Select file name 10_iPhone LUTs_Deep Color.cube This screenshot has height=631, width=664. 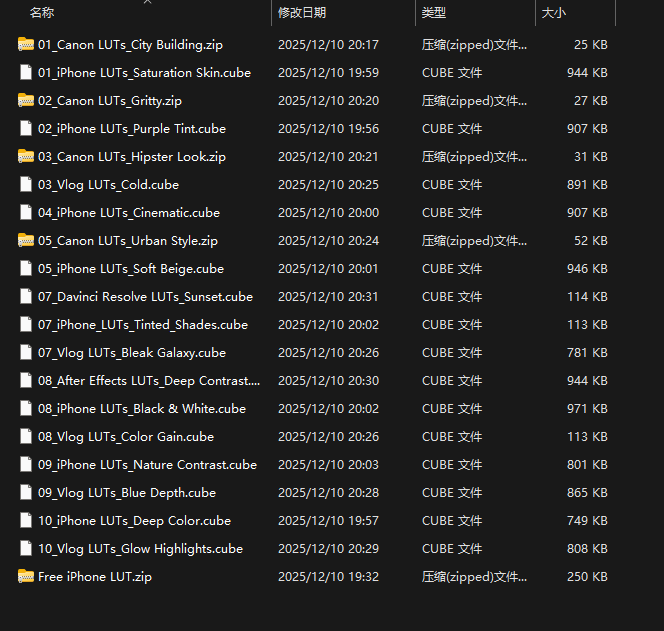[x=135, y=521]
